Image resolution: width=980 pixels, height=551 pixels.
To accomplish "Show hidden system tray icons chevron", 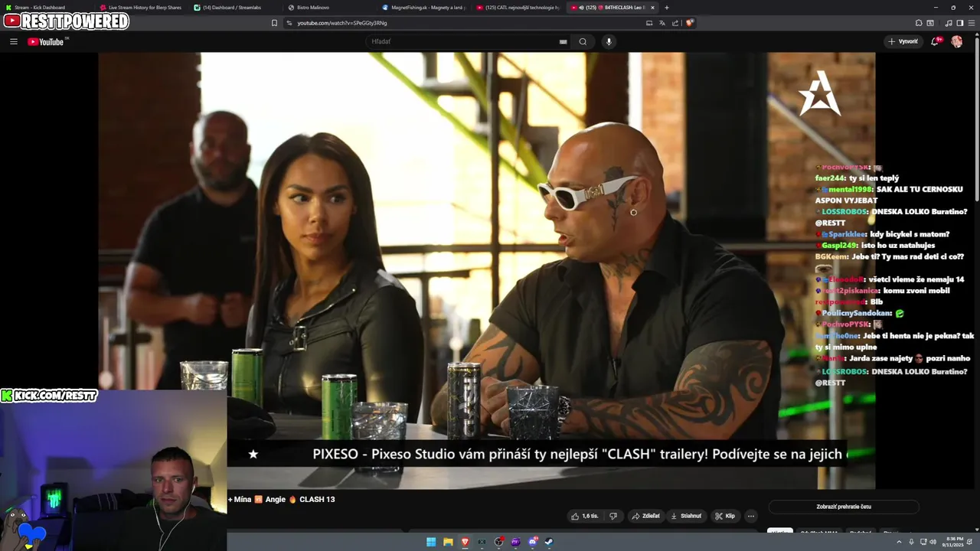I will pyautogui.click(x=899, y=542).
